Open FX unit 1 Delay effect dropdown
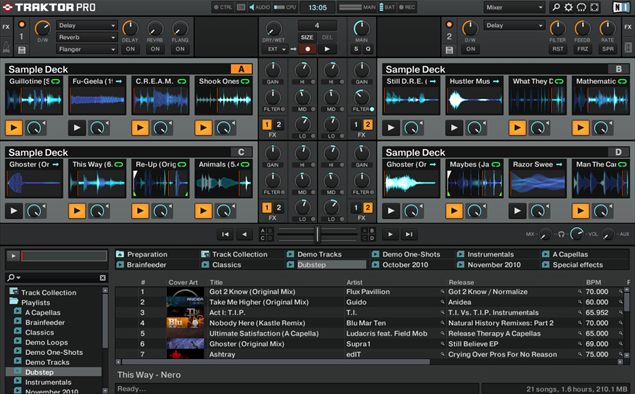The image size is (635, 394). [x=86, y=25]
